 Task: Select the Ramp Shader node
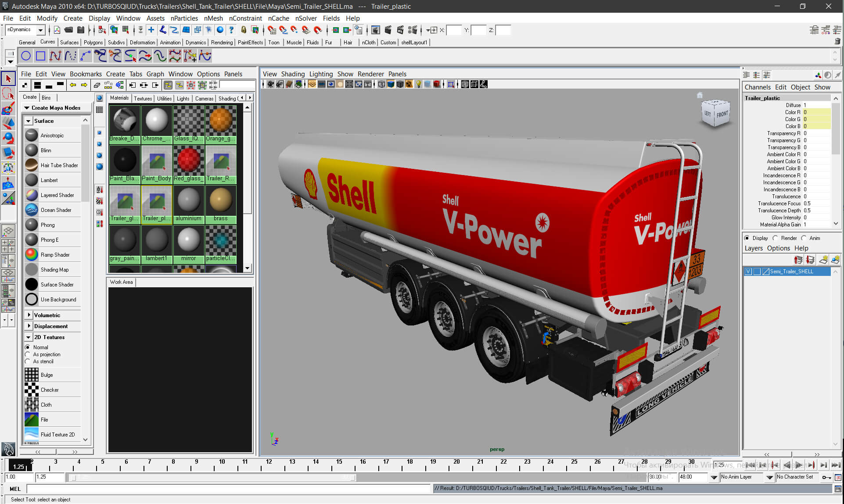pyautogui.click(x=53, y=254)
